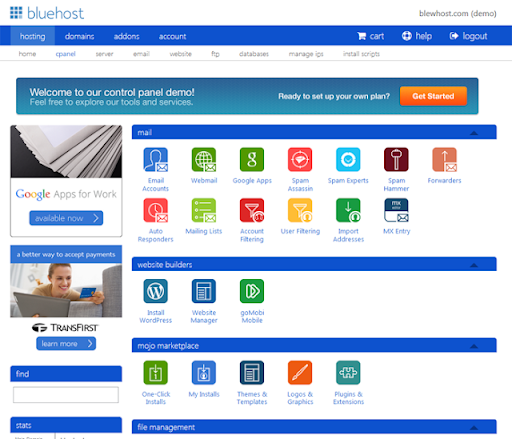Open the Webmail icon

point(204,160)
